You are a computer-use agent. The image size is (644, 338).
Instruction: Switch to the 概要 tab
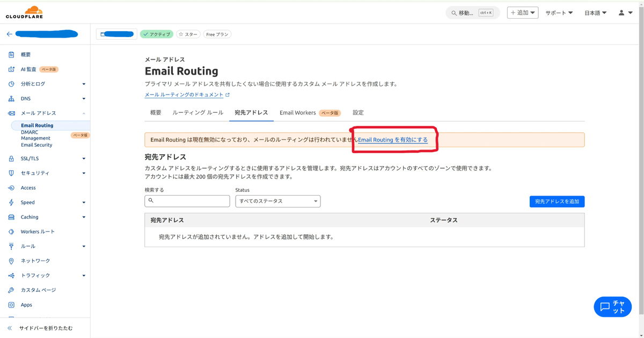pos(156,112)
